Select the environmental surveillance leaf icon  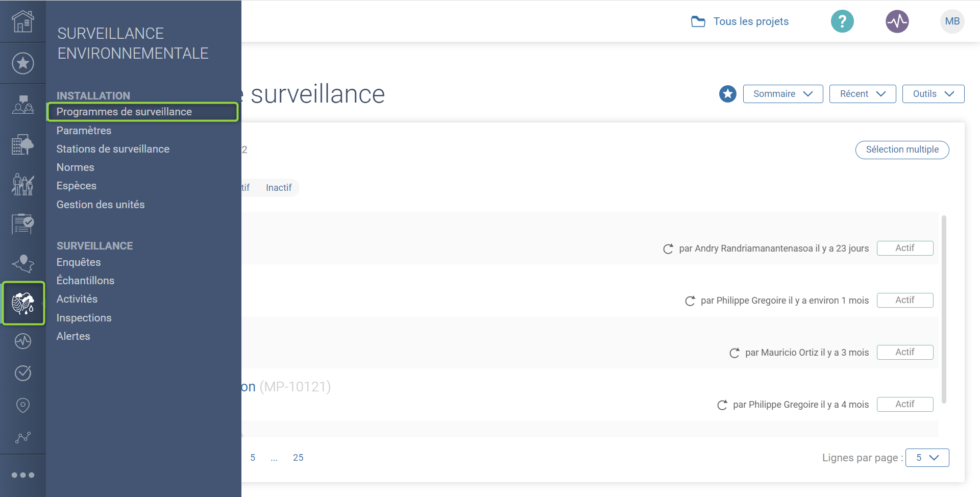(x=23, y=304)
